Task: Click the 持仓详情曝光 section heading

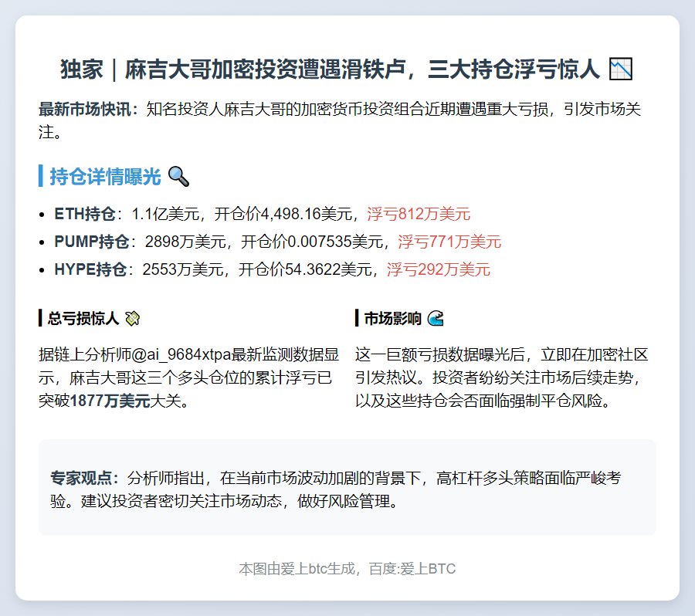Action: 105,177
